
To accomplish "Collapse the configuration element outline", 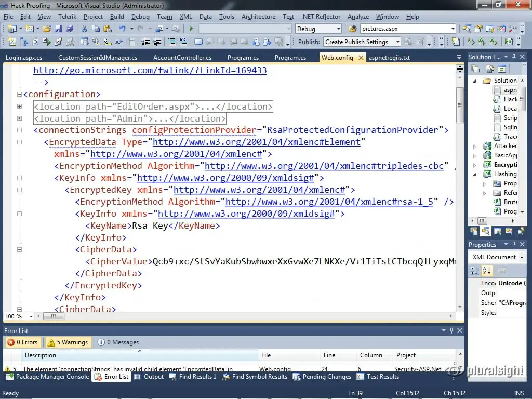I will 20,95.
